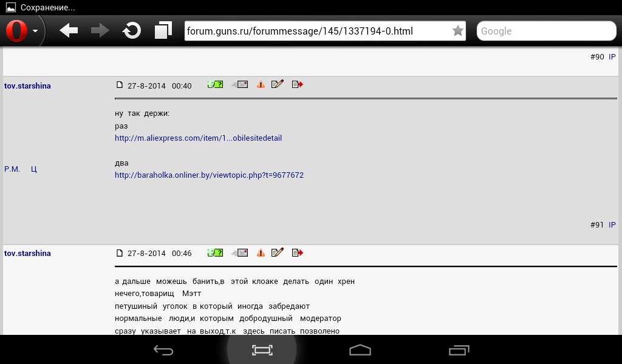The width and height of the screenshot is (622, 364).
Task: Open the baraholka.onliner.by topic link
Action: 209,175
